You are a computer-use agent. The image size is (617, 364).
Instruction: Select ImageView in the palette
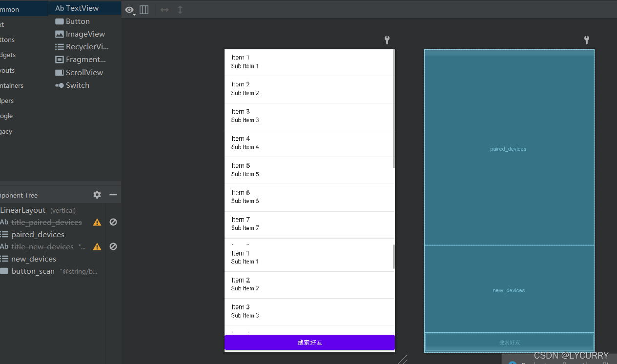tap(84, 34)
